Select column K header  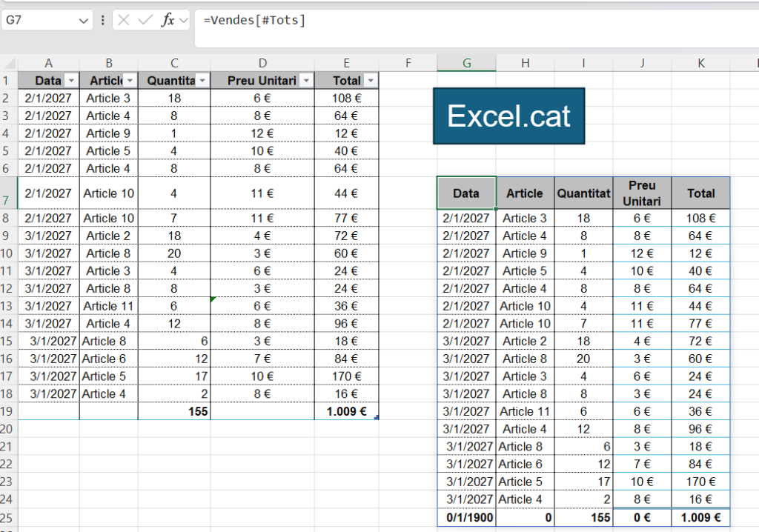tap(701, 64)
